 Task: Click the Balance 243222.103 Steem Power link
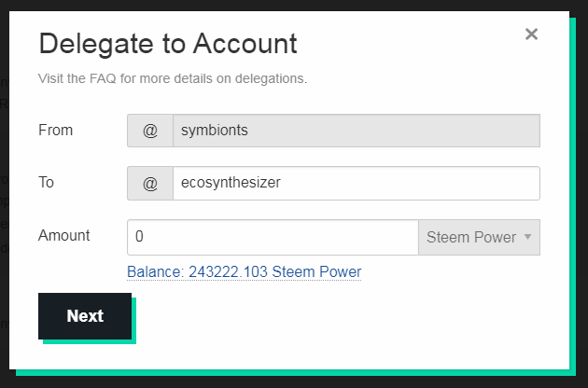pyautogui.click(x=244, y=272)
